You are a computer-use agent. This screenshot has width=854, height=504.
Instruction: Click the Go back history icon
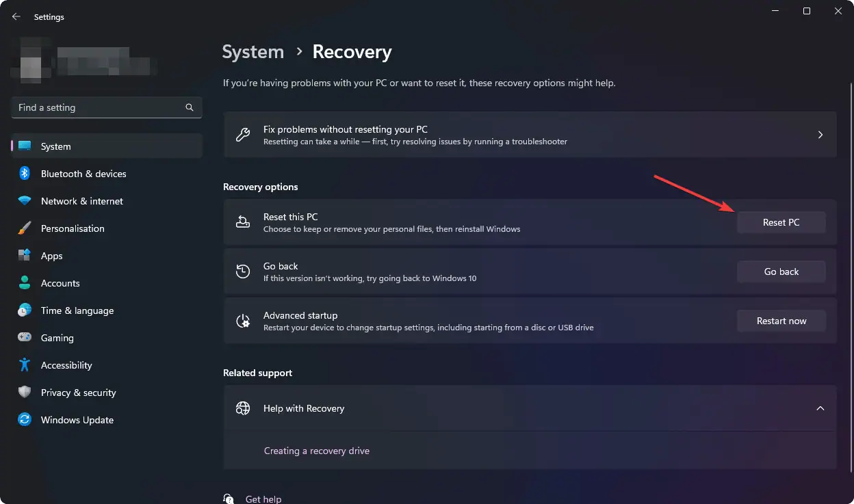click(x=243, y=271)
